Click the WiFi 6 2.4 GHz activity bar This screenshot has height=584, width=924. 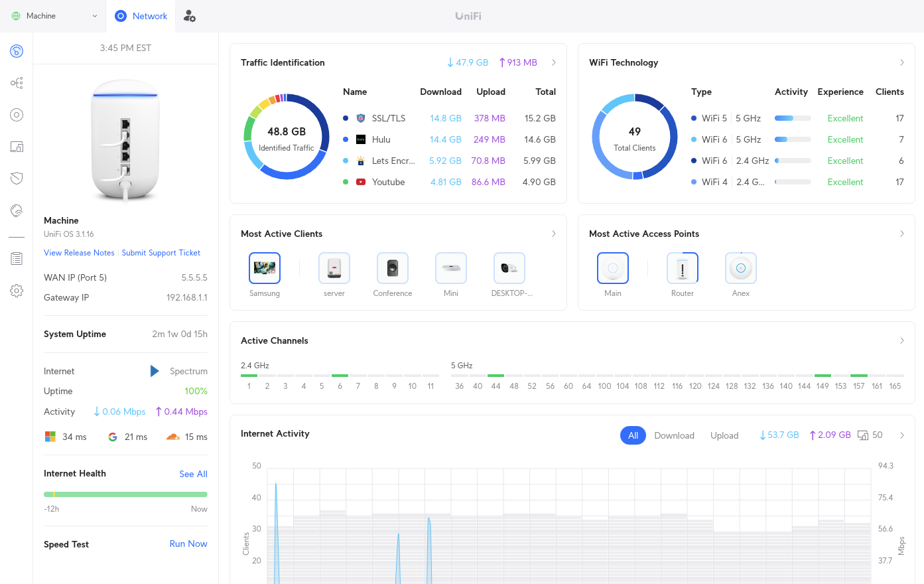(x=793, y=161)
